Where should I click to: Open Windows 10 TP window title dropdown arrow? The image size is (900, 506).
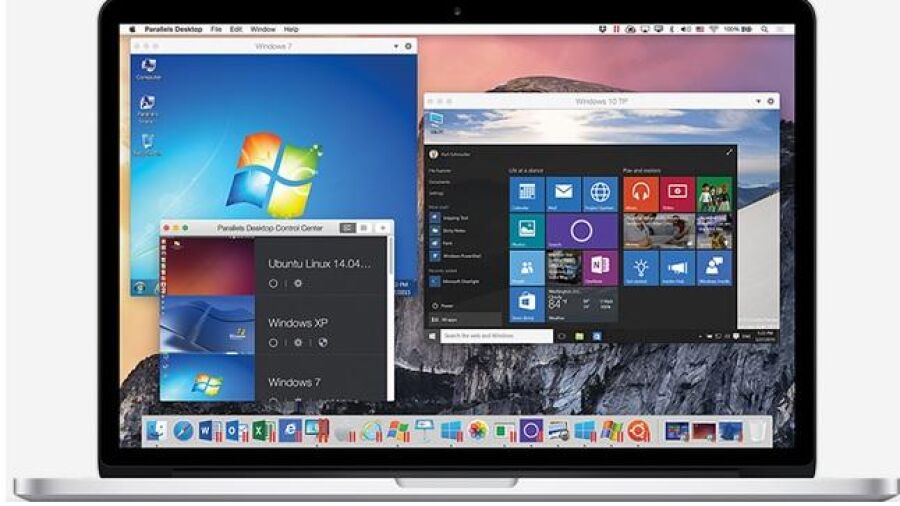pos(758,101)
